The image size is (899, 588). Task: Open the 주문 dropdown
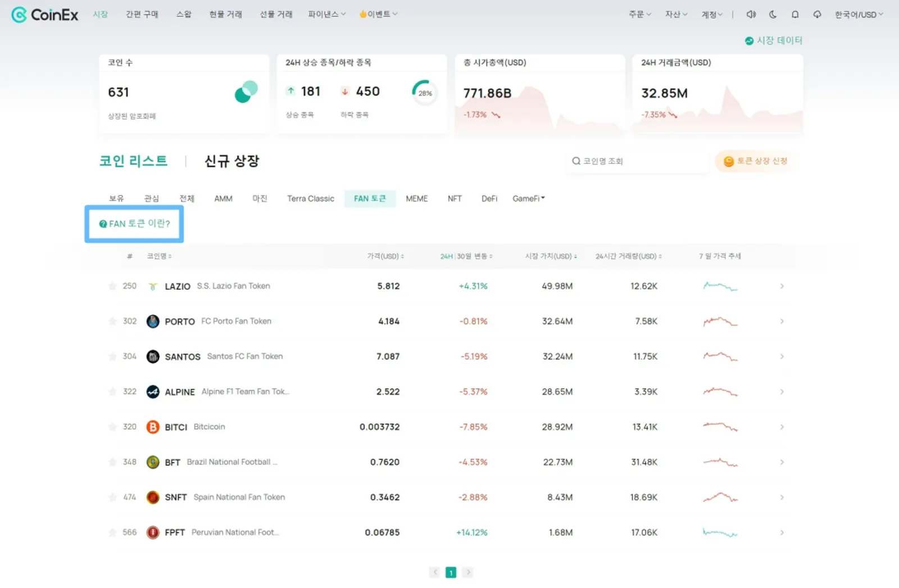click(x=640, y=15)
